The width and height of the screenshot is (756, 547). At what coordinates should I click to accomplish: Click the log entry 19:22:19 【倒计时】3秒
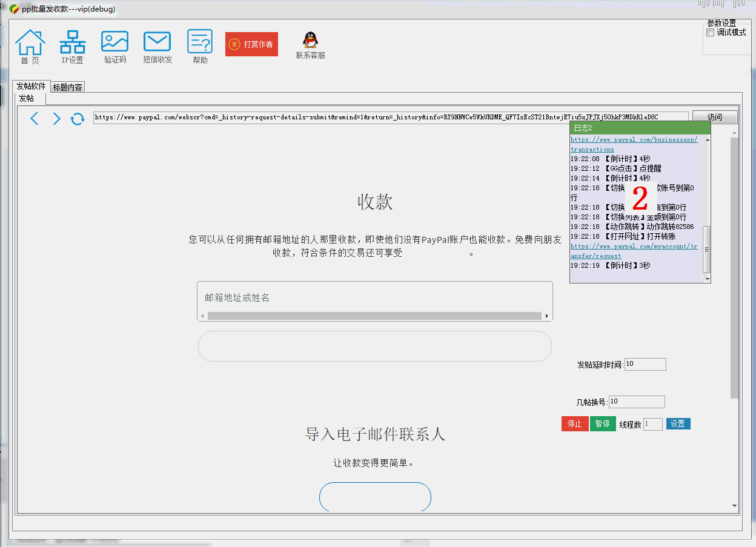coord(611,265)
